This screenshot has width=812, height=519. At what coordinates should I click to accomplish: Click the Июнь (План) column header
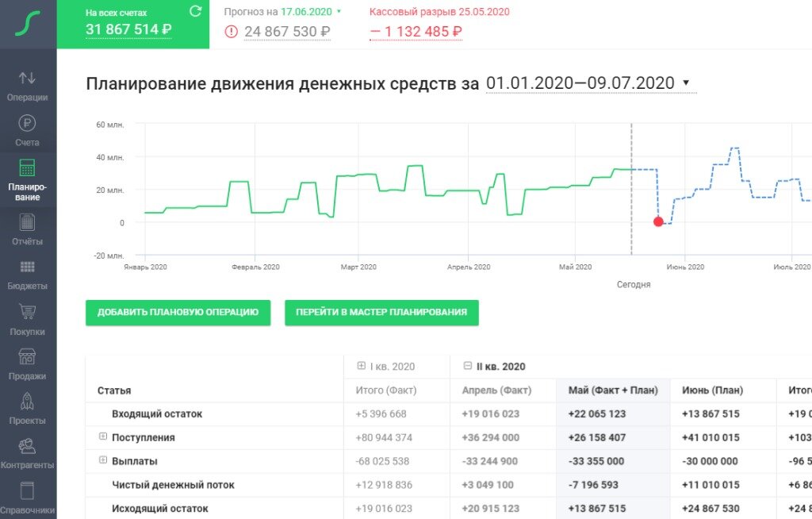click(x=713, y=390)
